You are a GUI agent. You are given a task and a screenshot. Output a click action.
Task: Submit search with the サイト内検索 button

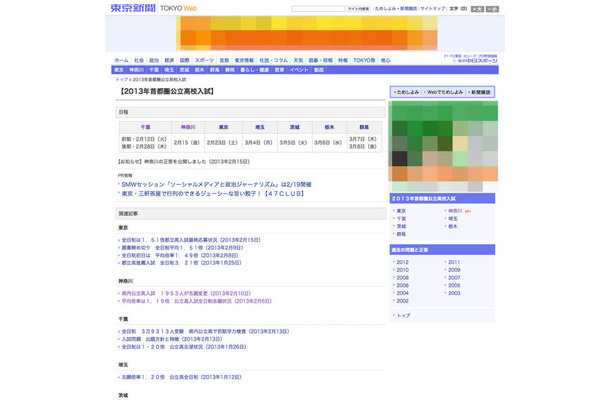[358, 9]
